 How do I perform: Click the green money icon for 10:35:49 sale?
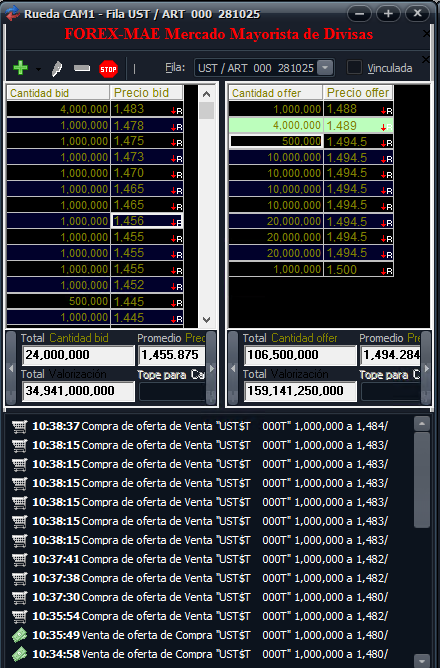(20, 635)
